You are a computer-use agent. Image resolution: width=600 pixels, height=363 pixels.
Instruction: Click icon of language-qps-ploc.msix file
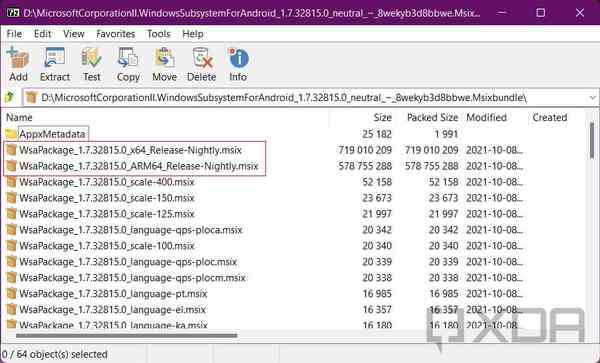click(x=12, y=262)
